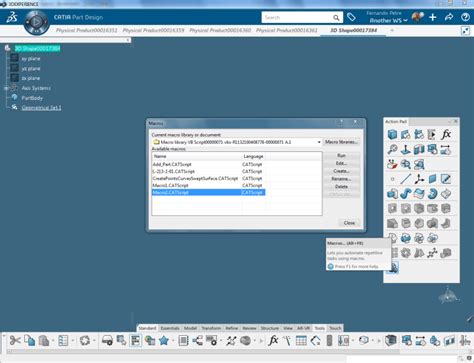Open the macro library dropdown
474x363 pixels.
click(319, 142)
